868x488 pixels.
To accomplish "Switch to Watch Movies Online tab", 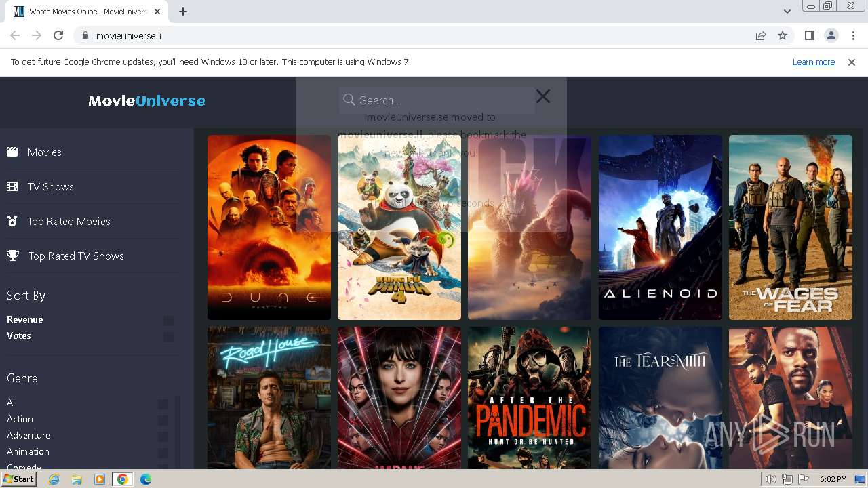I will 86,12.
